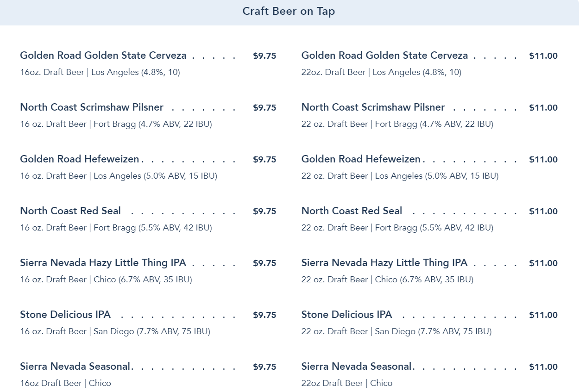This screenshot has width=579, height=392.
Task: Click the 22 oz Scrimshaw Pilsner Fort Bragg description
Action: 397,124
